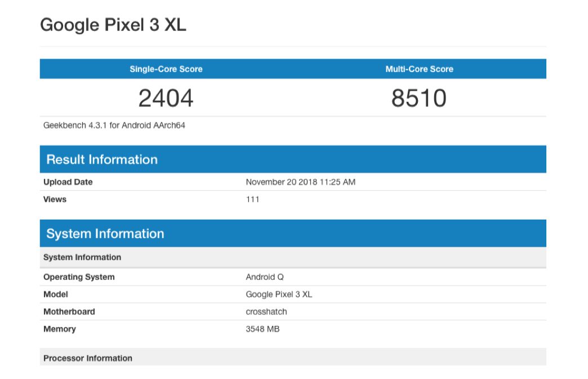Viewport: 588px width, 379px height.
Task: Select the Single-Core Score header
Action: pyautogui.click(x=166, y=69)
